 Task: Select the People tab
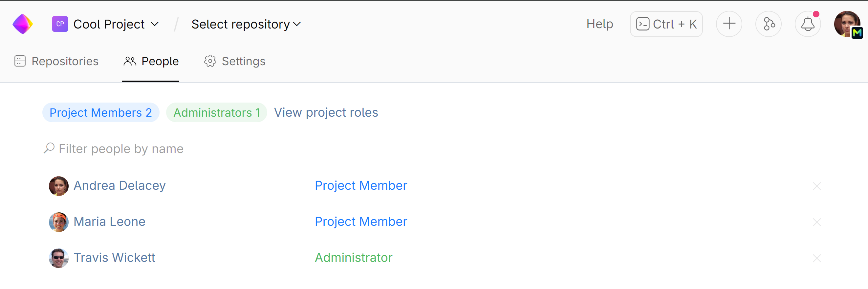[x=151, y=61]
